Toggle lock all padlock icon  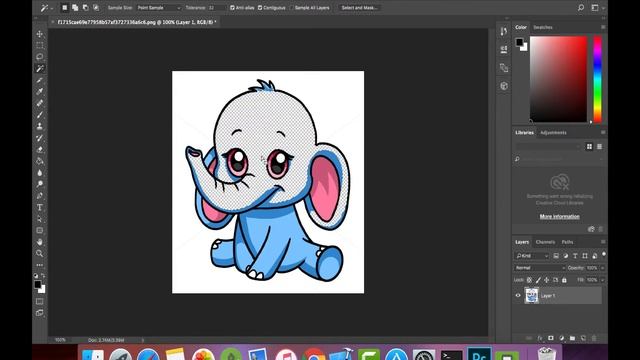click(x=564, y=280)
